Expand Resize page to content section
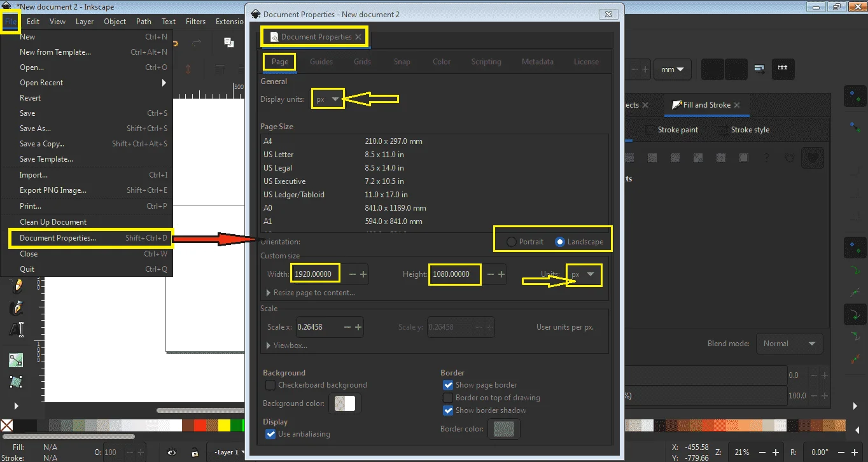The width and height of the screenshot is (868, 462). click(x=311, y=293)
